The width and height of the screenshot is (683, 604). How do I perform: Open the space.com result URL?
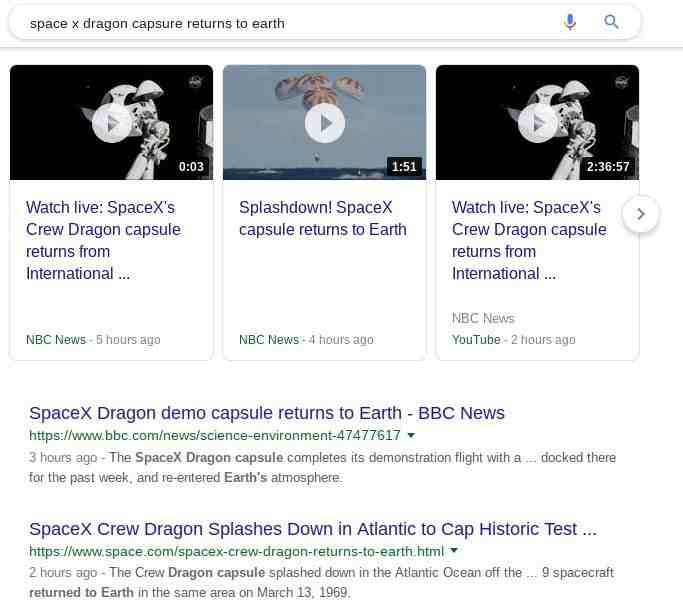click(237, 551)
